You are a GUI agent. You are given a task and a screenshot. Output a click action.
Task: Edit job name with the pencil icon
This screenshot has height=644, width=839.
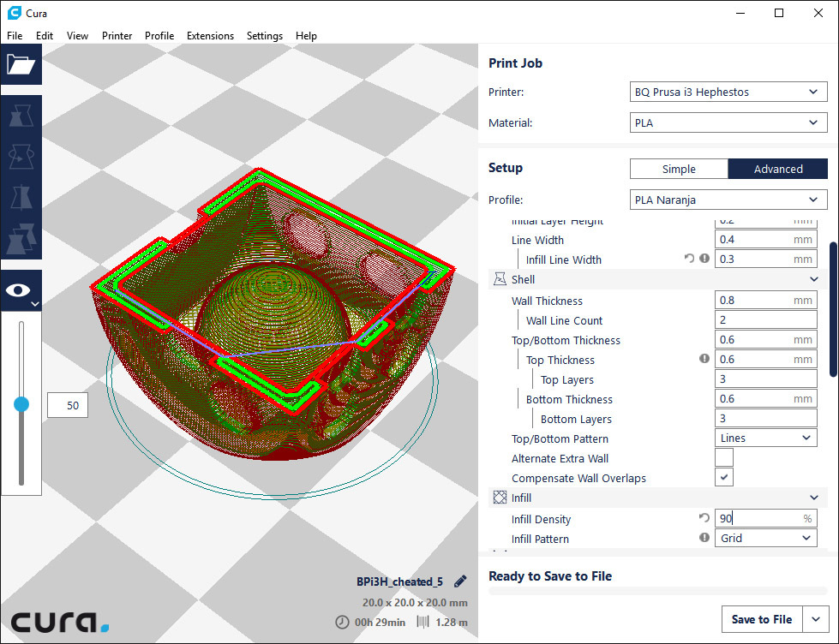click(459, 581)
